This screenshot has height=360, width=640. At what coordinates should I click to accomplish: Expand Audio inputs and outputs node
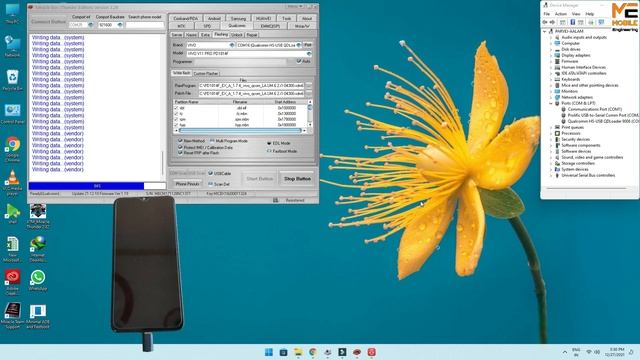coord(551,37)
